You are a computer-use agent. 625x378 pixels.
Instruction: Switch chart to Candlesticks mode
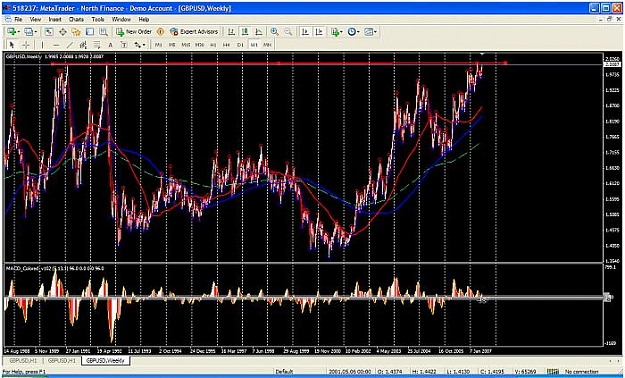[245, 32]
